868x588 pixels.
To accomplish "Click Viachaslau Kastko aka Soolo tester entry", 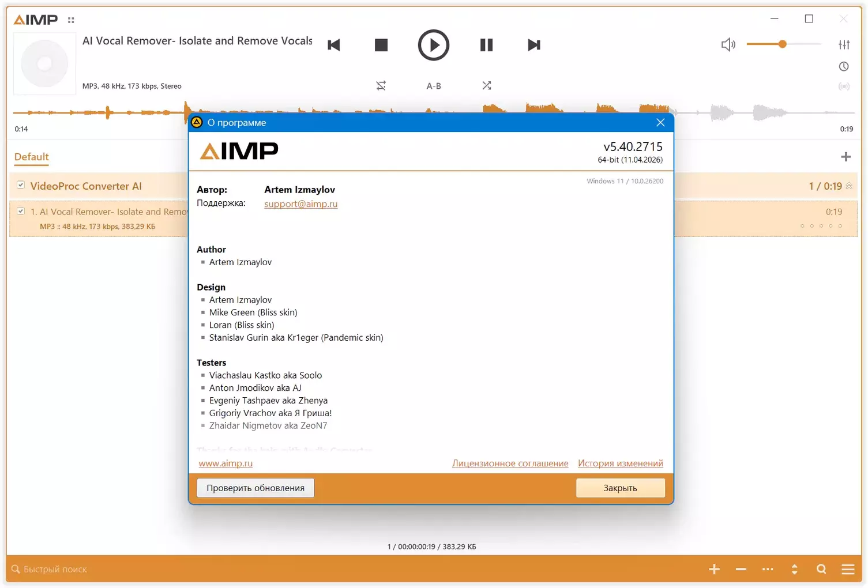I will click(x=265, y=375).
